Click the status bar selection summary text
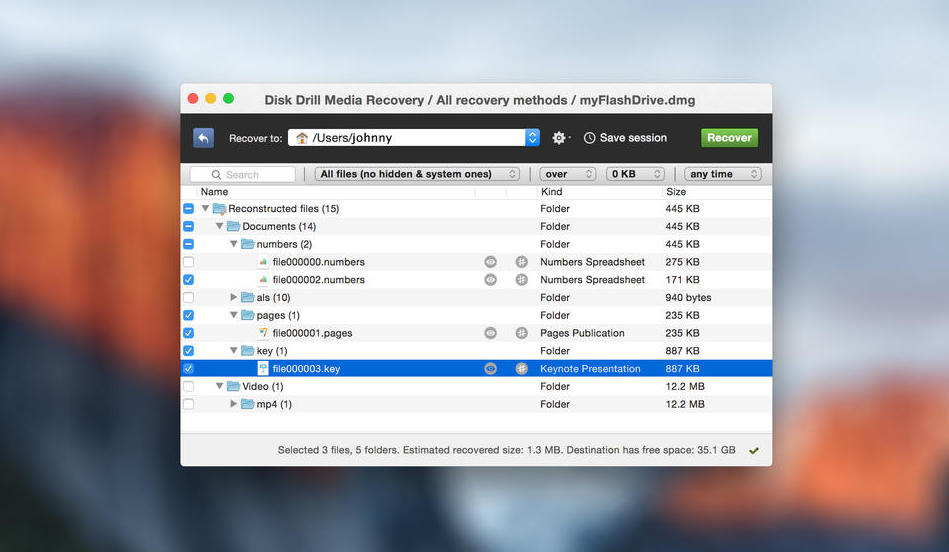Image resolution: width=949 pixels, height=552 pixels. [x=507, y=450]
